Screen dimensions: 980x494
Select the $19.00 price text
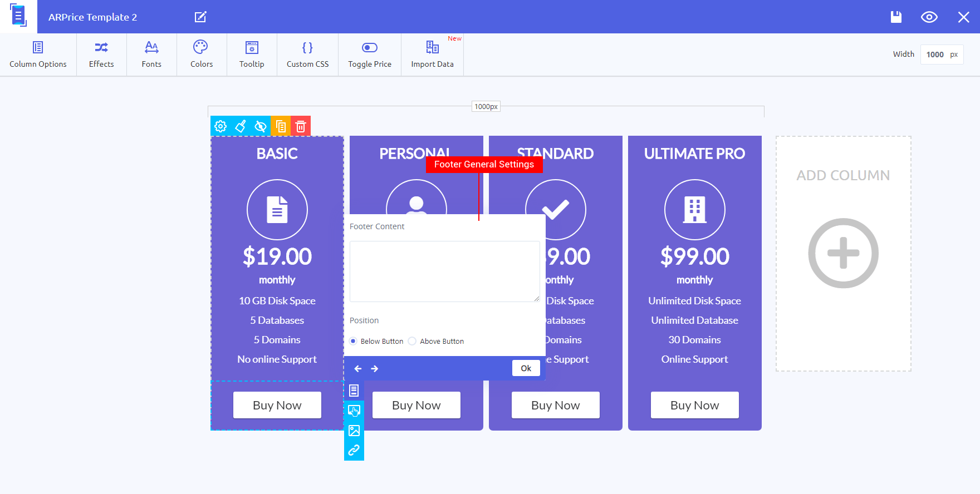tap(277, 256)
